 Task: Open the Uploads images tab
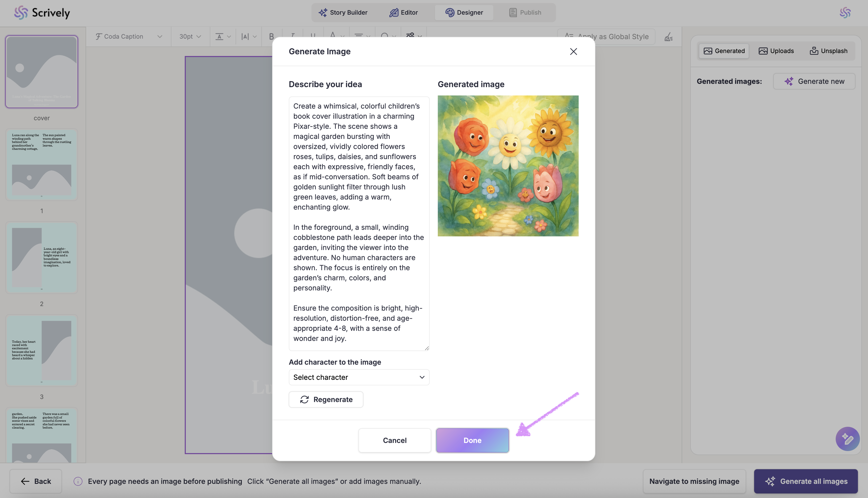[776, 51]
